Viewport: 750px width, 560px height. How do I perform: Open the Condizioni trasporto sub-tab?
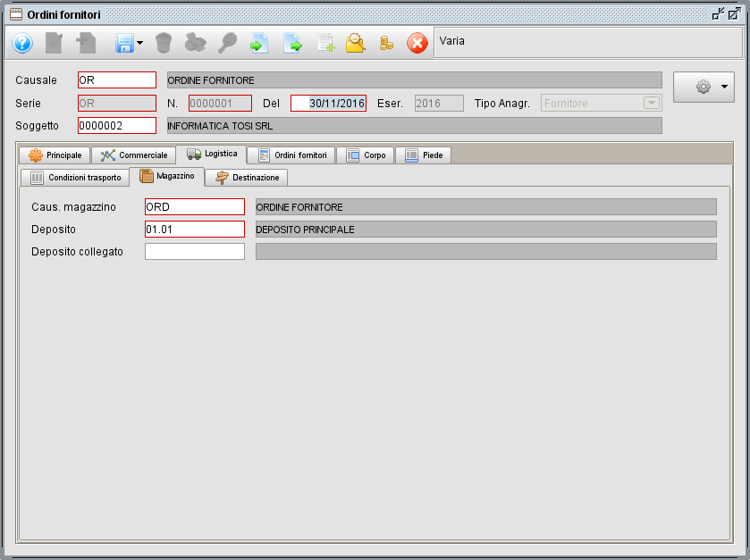click(75, 178)
